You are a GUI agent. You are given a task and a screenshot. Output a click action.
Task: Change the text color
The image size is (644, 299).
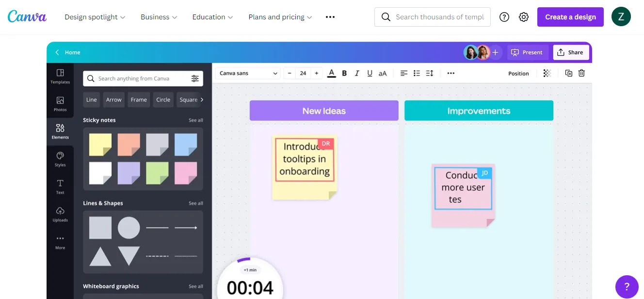coord(332,73)
